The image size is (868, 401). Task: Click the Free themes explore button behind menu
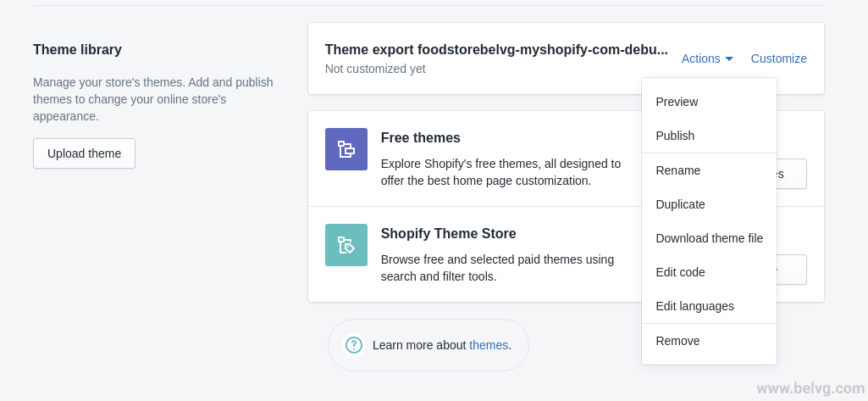point(792,174)
